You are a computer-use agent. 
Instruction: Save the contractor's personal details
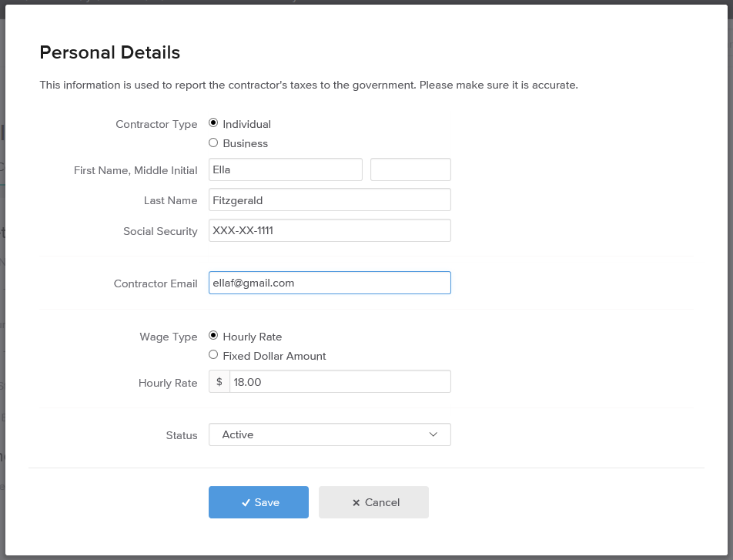tap(258, 502)
